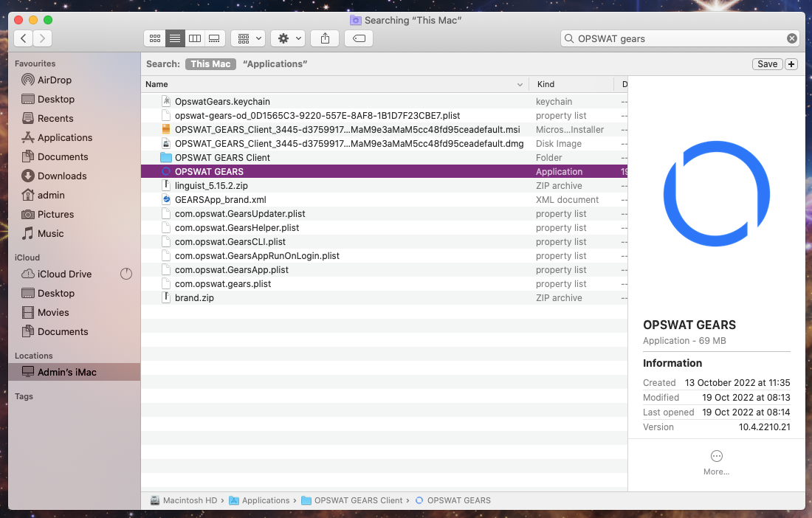Go to OPSWAT GEARS Client in path bar

tap(352, 500)
